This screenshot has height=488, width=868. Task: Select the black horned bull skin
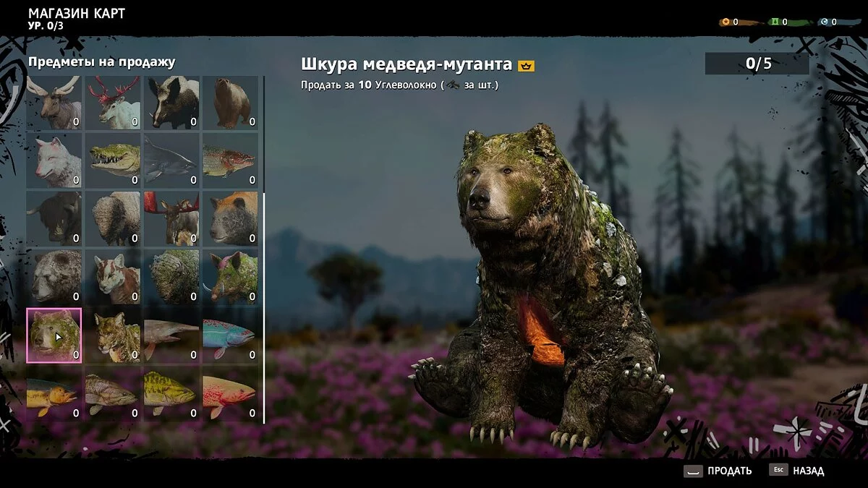click(x=54, y=218)
